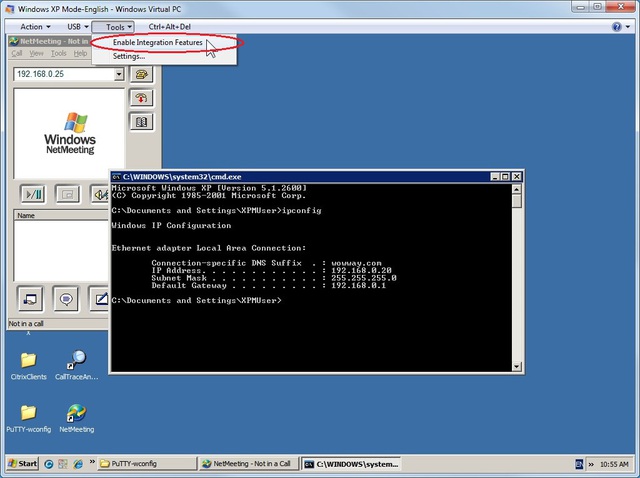The height and width of the screenshot is (478, 640).
Task: Click the cmd window vertical scrollbar thumb
Action: click(516, 201)
